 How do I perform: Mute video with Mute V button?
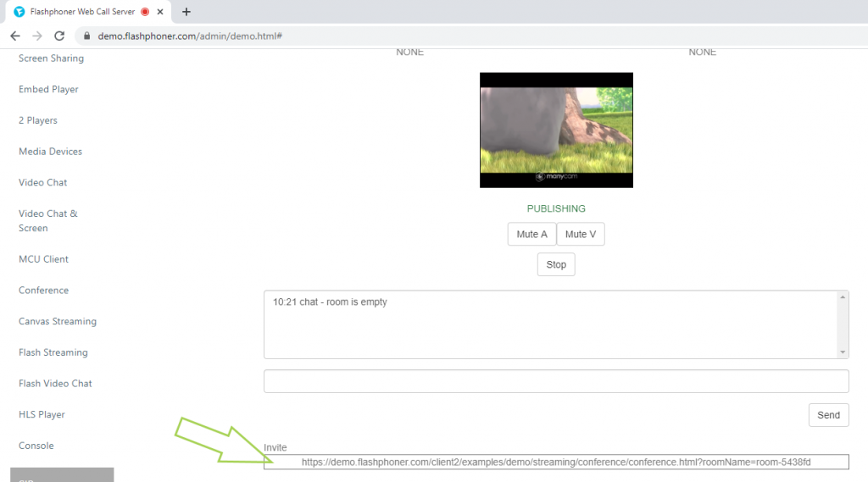(x=580, y=234)
